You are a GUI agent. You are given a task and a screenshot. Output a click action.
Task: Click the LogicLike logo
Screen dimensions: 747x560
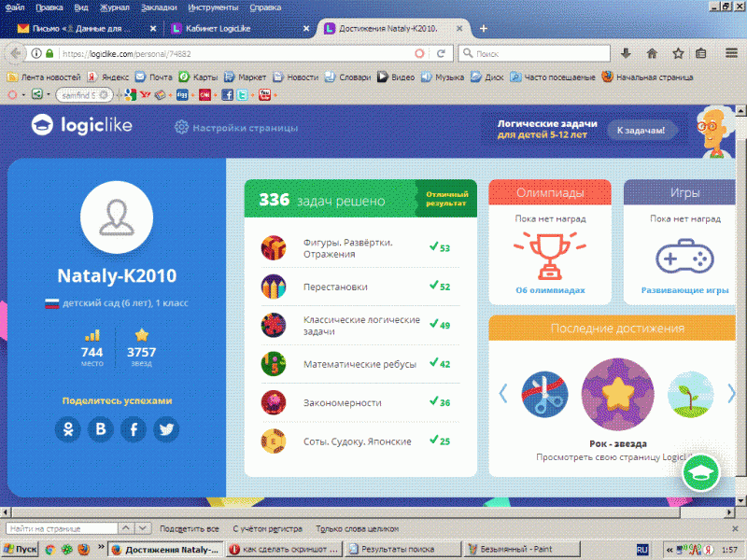[x=82, y=125]
